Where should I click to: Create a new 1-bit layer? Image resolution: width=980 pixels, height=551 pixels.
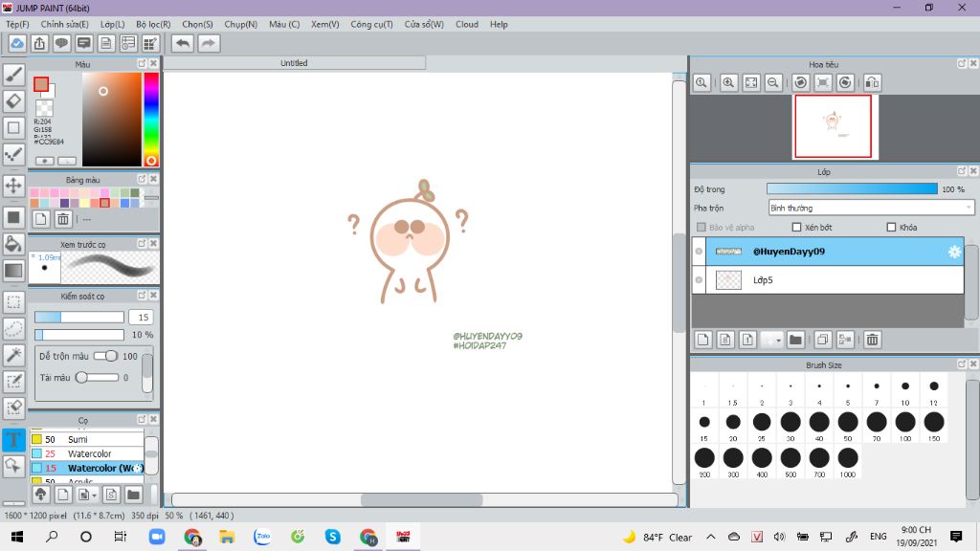pos(747,340)
